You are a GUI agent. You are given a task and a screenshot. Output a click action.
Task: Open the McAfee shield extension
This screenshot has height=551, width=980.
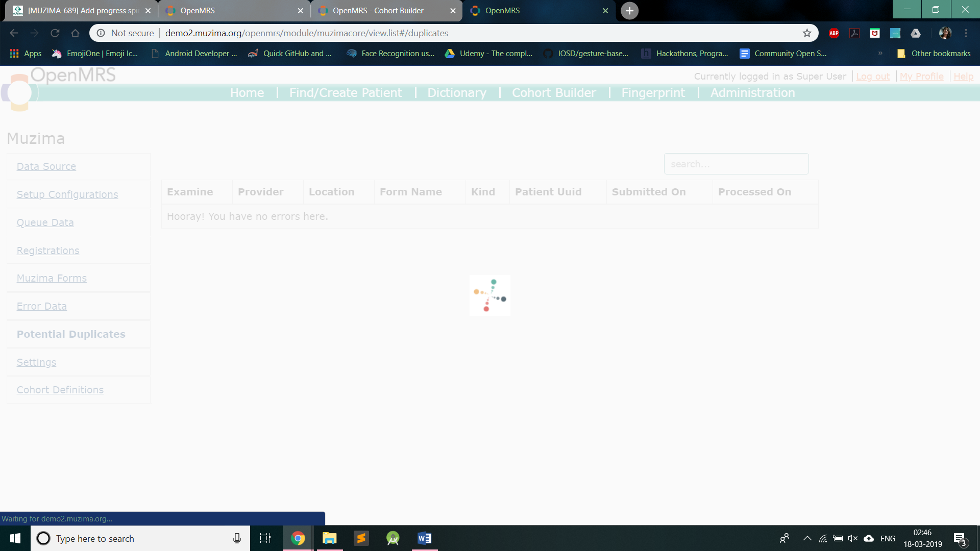[x=875, y=33]
